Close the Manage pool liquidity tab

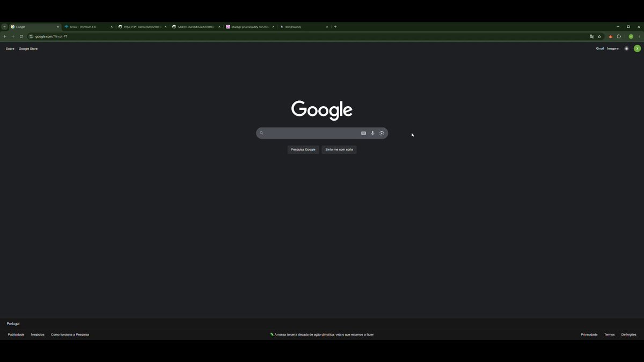(273, 26)
